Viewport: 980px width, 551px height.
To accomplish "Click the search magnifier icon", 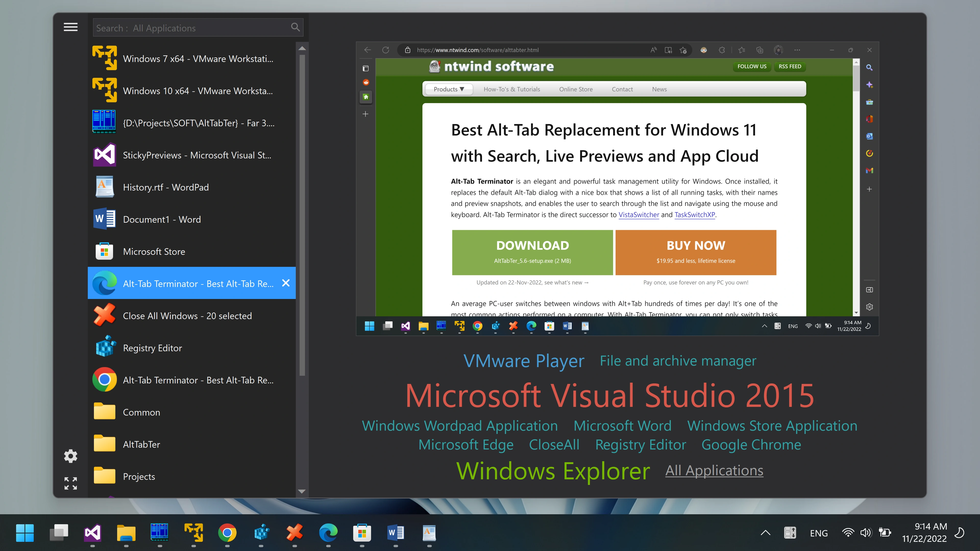I will point(295,27).
